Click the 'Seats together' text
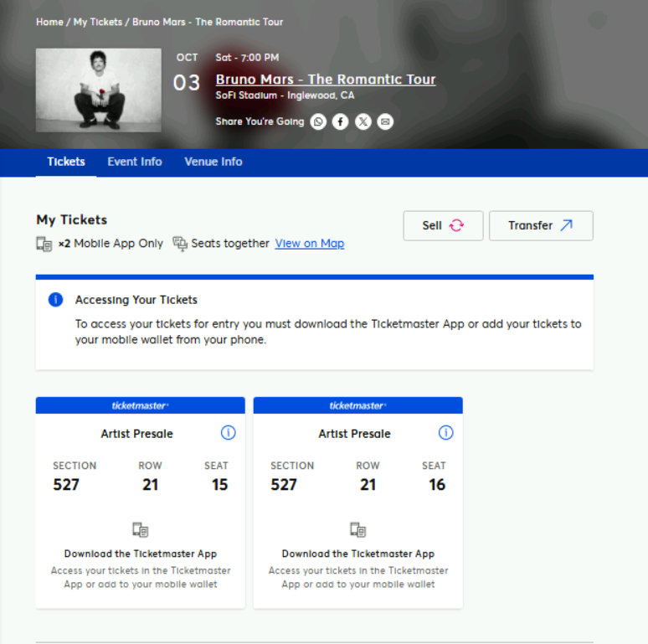This screenshot has height=644, width=648. [x=230, y=244]
